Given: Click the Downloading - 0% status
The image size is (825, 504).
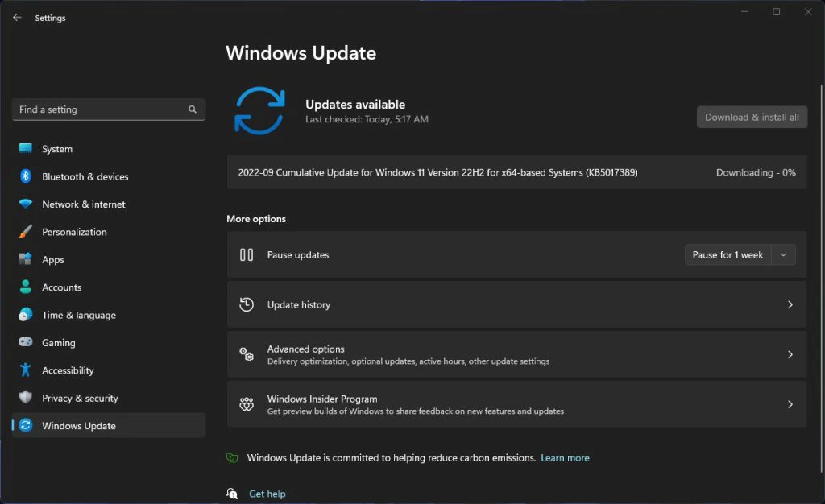Looking at the screenshot, I should 756,172.
